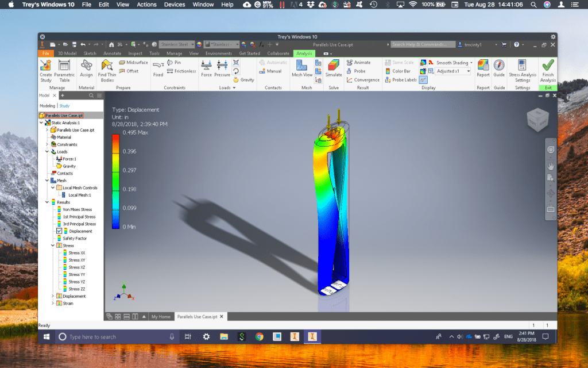The height and width of the screenshot is (368, 588).
Task: Open Color Bar settings
Action: (398, 71)
